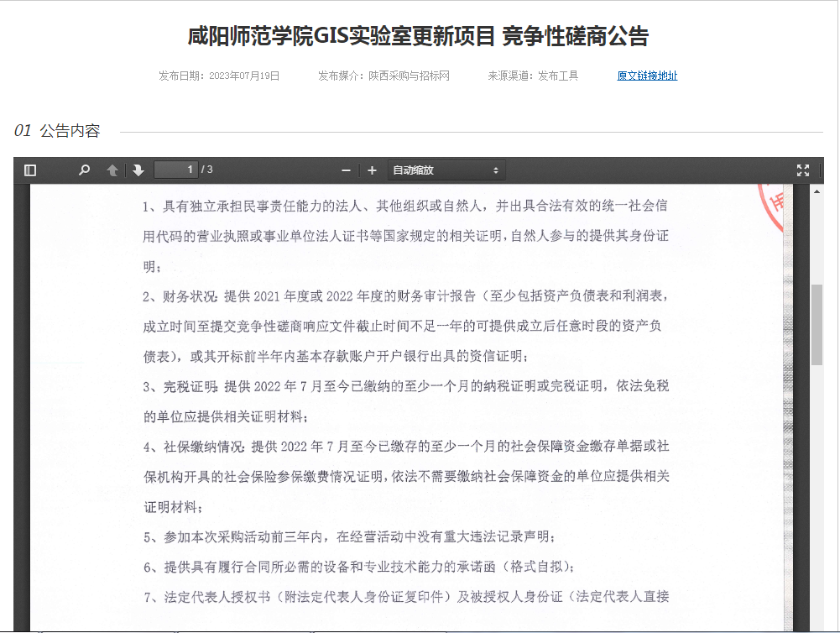
Task: Open the 自动缩放 zoom dropdown
Action: click(446, 170)
